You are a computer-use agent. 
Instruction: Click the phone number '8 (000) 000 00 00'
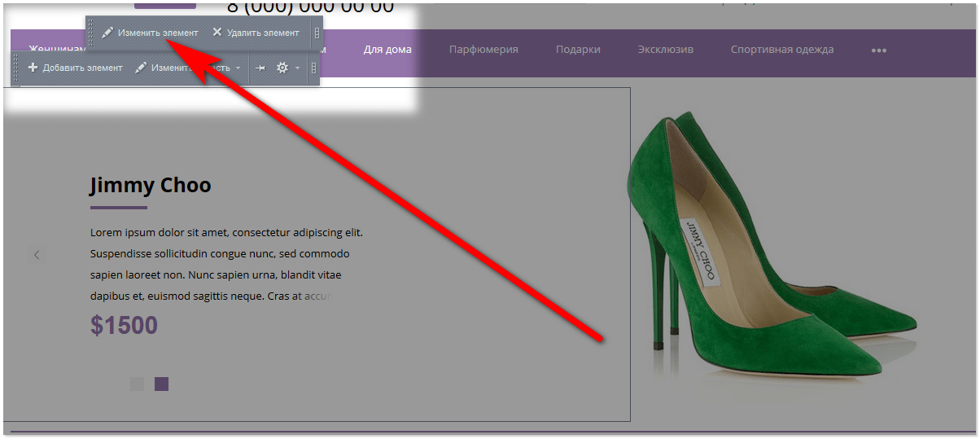310,7
